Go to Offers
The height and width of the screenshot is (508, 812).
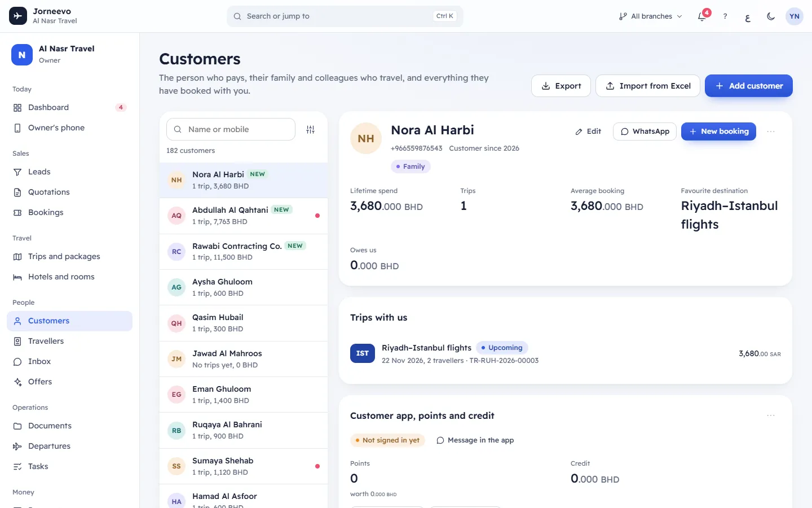(x=69, y=382)
